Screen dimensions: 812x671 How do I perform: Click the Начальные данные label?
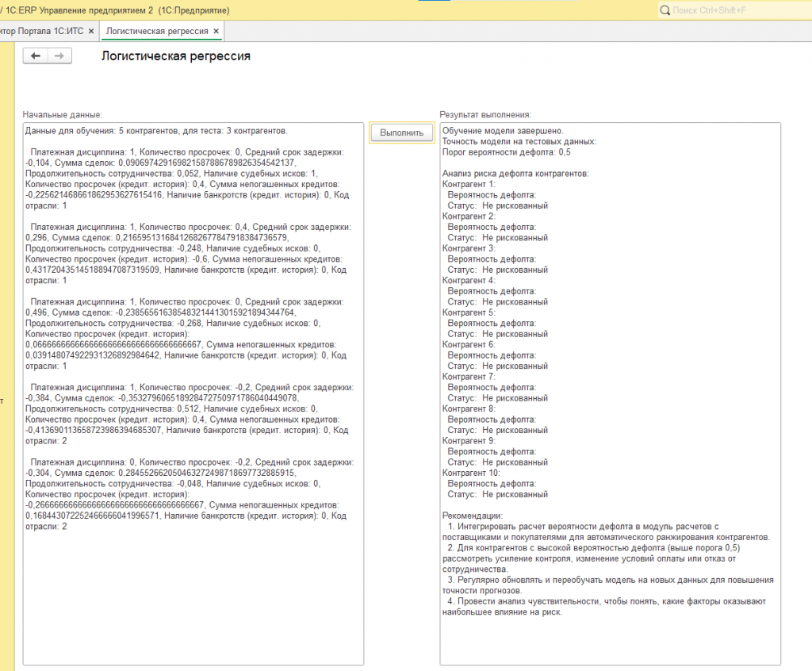click(x=63, y=114)
